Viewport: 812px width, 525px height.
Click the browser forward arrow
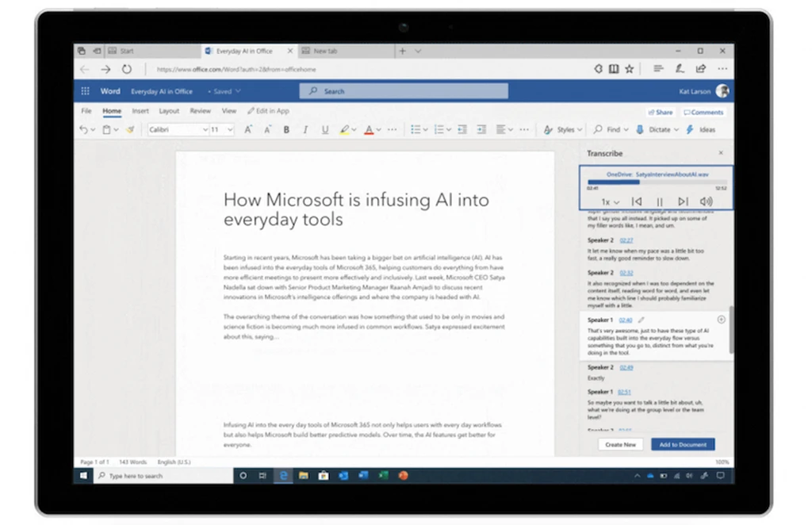[105, 69]
